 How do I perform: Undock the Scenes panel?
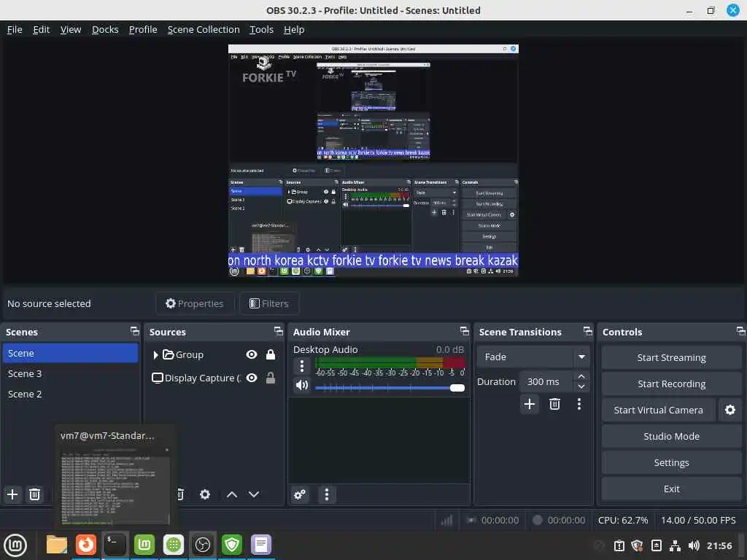point(135,331)
